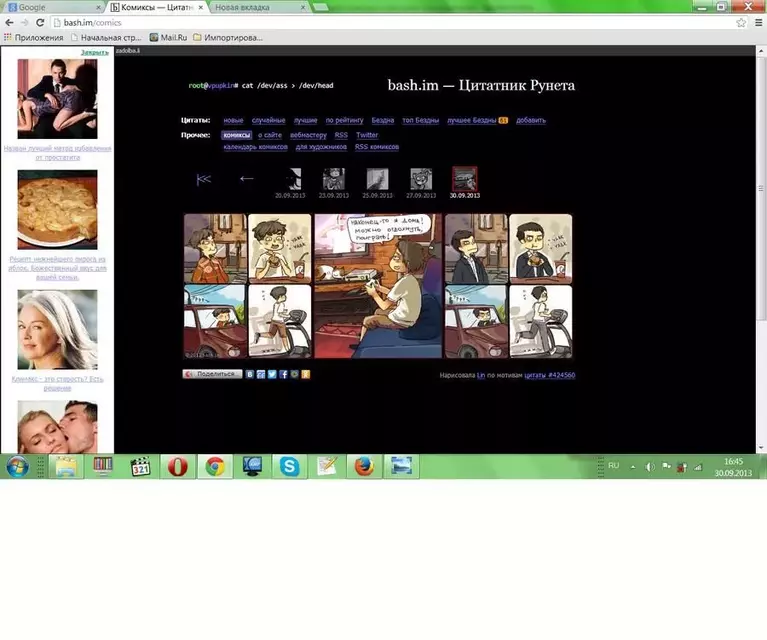Screen dimensions: 767x640
Task: Click the browser forward arrow
Action: point(24,23)
